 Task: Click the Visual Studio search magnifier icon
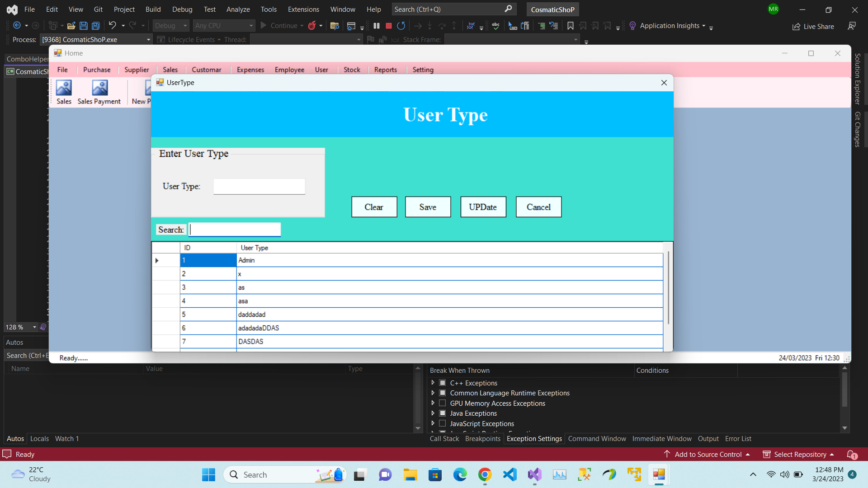[x=509, y=9]
